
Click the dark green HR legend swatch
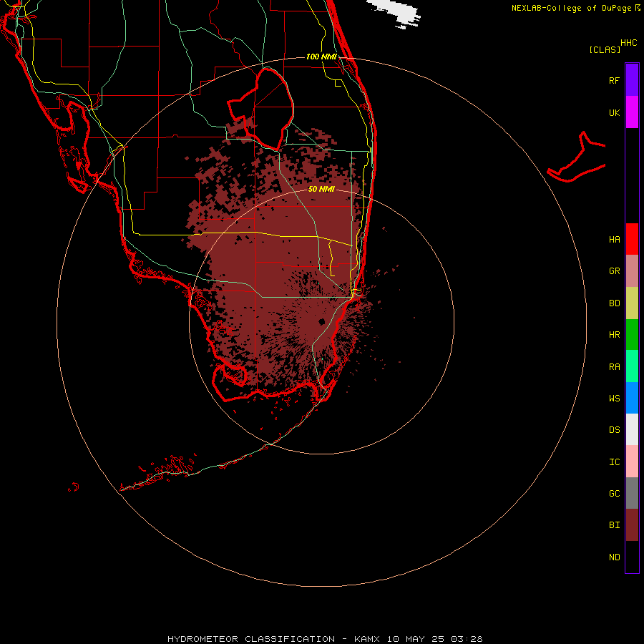point(632,335)
